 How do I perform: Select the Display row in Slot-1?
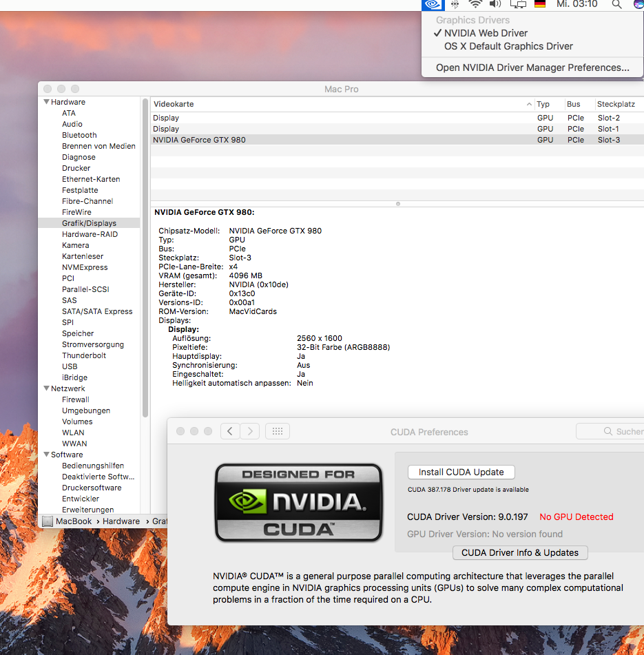pyautogui.click(x=397, y=129)
